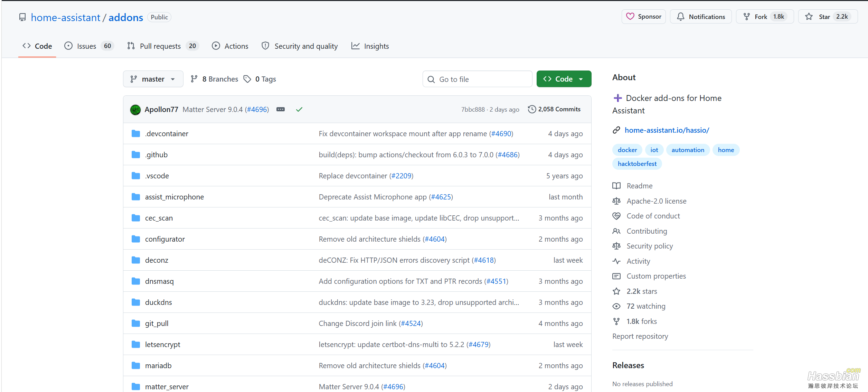
Task: Click the green commit status checkmark
Action: point(299,110)
